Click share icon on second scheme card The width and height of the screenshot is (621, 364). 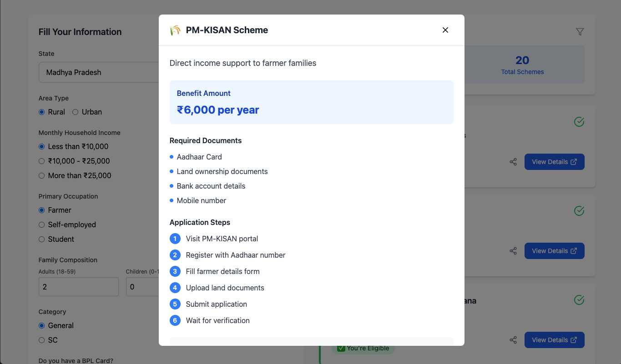point(513,251)
